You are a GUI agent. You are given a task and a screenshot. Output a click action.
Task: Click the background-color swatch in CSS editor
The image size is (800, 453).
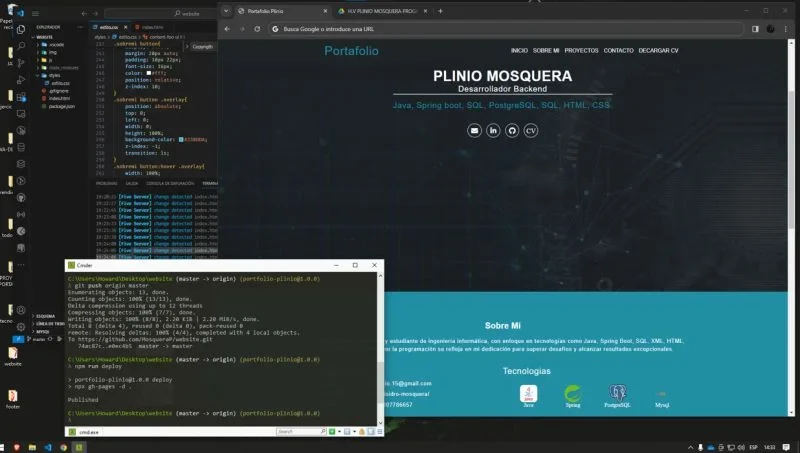[x=181, y=139]
